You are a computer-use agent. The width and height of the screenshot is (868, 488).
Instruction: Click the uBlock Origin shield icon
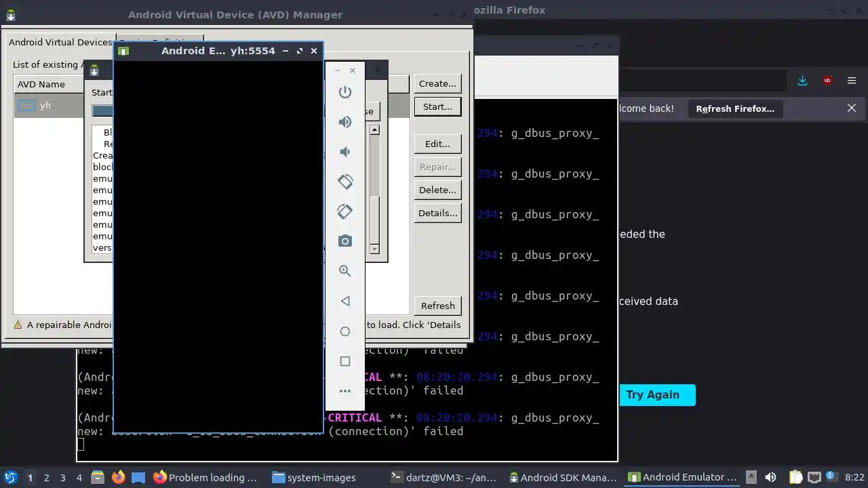click(827, 81)
